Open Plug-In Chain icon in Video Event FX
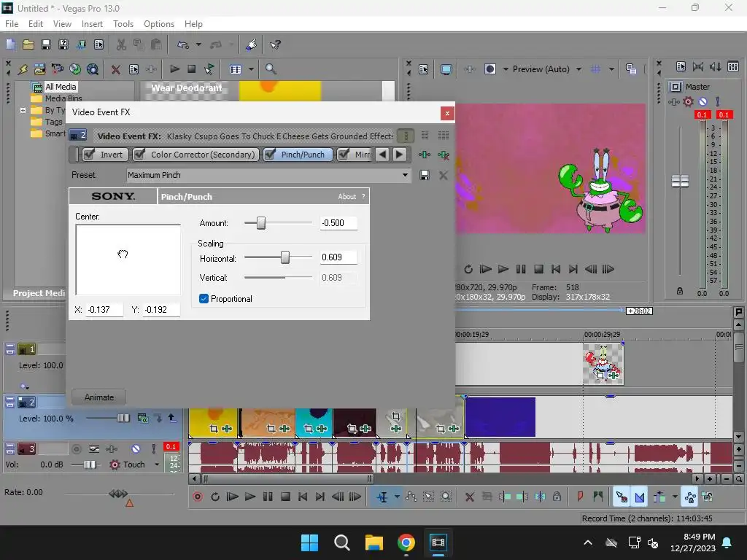747x560 pixels. (425, 155)
